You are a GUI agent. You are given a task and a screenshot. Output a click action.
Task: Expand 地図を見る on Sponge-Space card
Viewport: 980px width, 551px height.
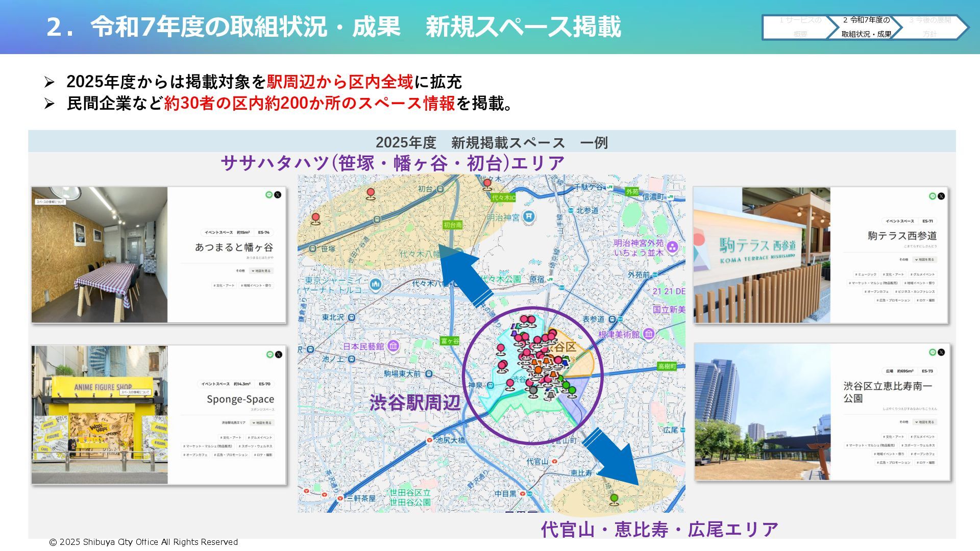point(262,423)
